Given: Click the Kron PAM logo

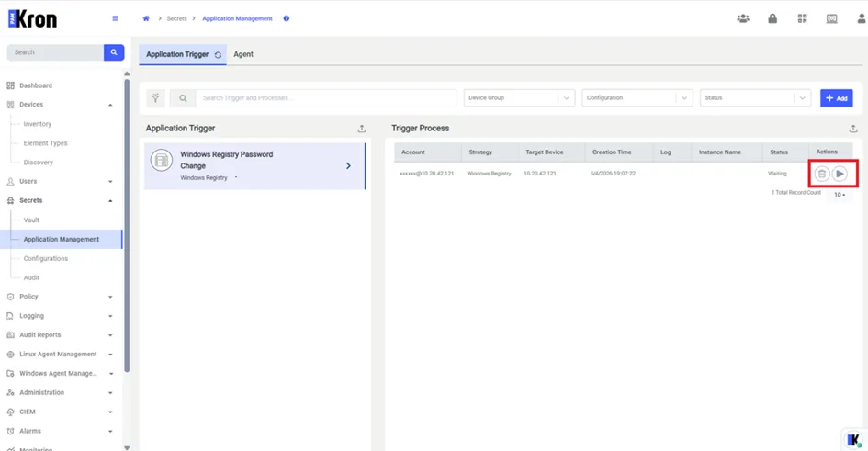Looking at the screenshot, I should pos(33,18).
